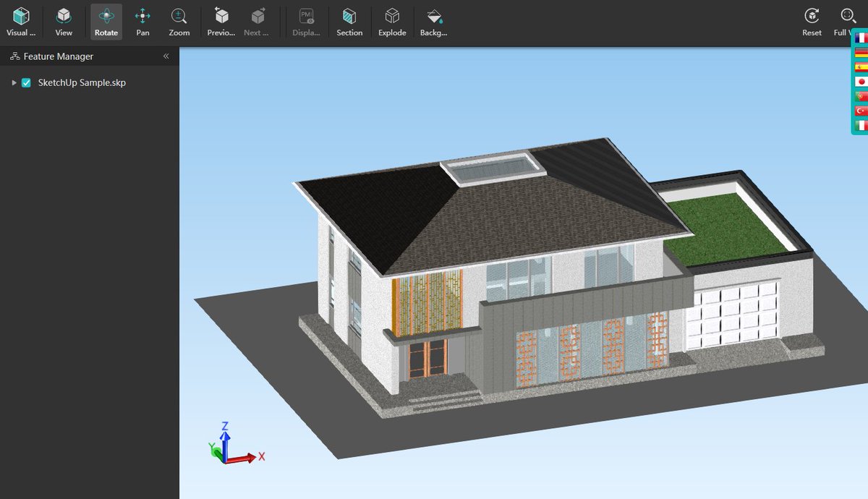
Task: Activate the Rotate tool
Action: (106, 22)
